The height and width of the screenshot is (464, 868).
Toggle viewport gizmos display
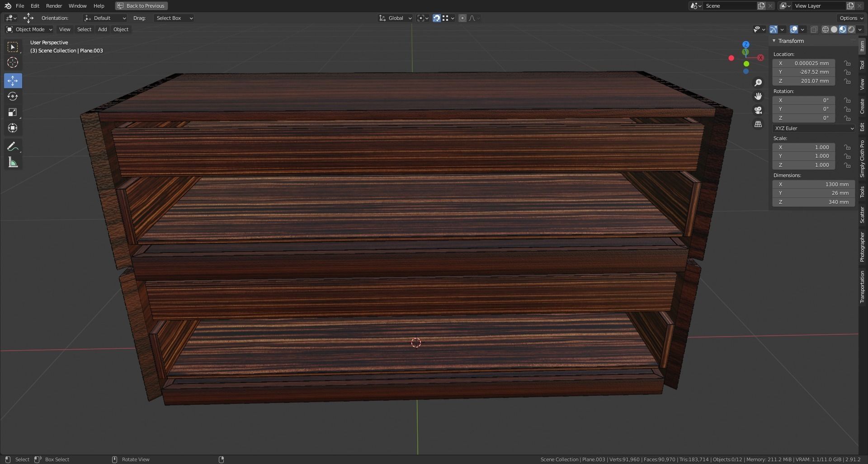pyautogui.click(x=774, y=29)
